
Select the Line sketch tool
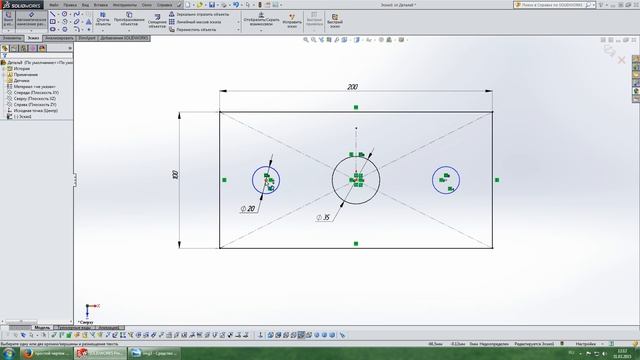pos(53,14)
